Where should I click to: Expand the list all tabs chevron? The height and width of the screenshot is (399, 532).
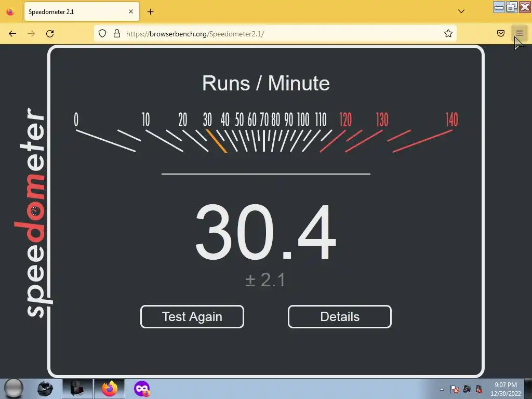tap(461, 11)
